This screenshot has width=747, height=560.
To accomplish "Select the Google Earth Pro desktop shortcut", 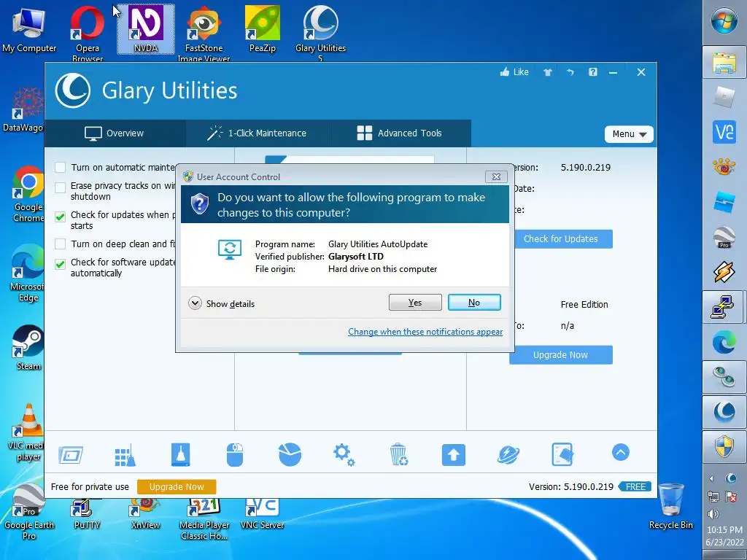I will click(28, 512).
